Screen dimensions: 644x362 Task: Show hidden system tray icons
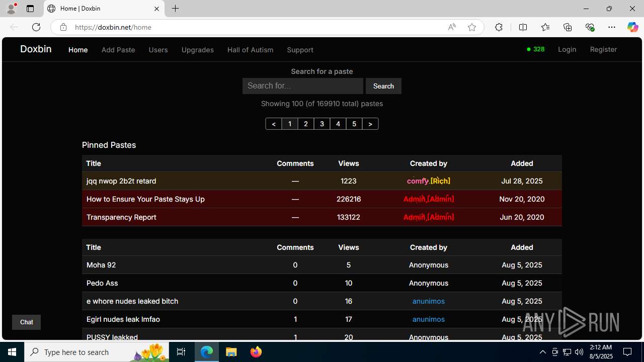[543, 352]
